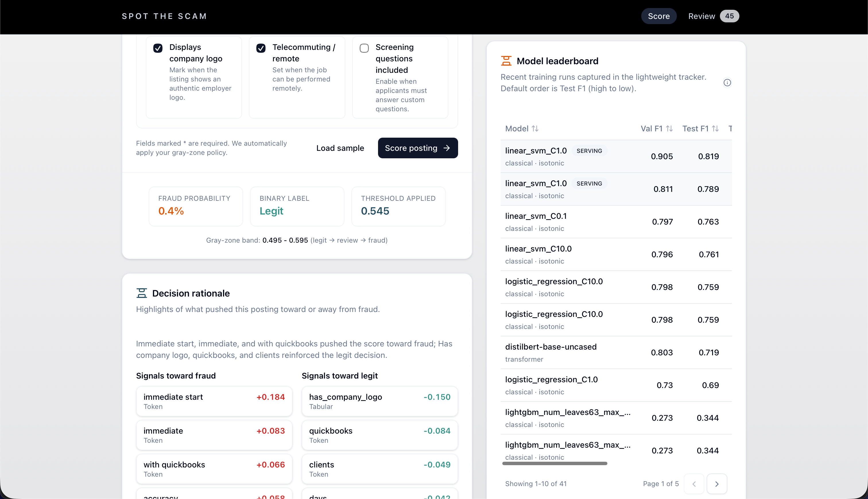Click Load sample button
Screen dimensions: 868x499
[340, 148]
